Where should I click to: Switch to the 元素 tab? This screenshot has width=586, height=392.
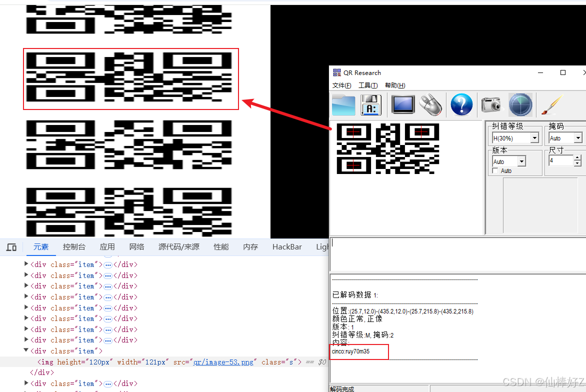pos(40,247)
